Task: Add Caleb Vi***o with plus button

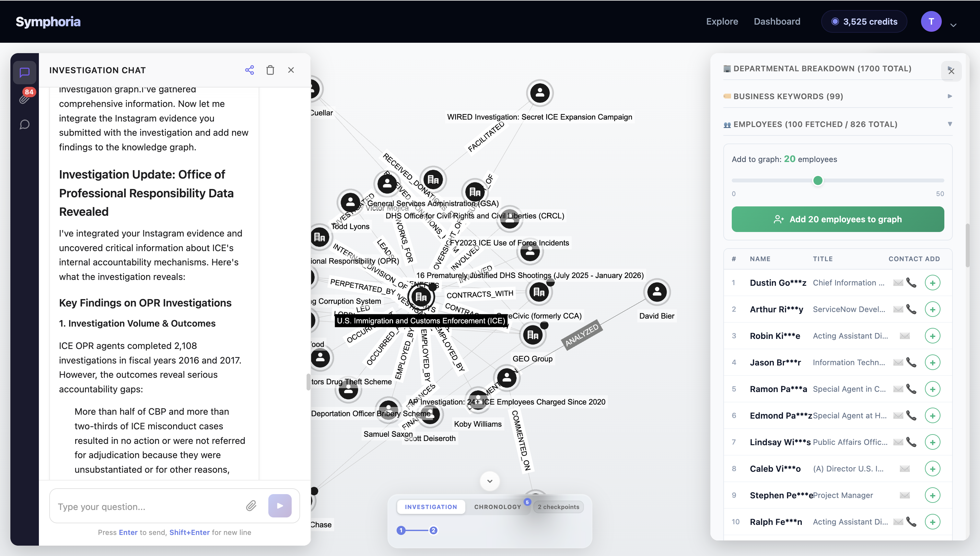Action: point(932,469)
